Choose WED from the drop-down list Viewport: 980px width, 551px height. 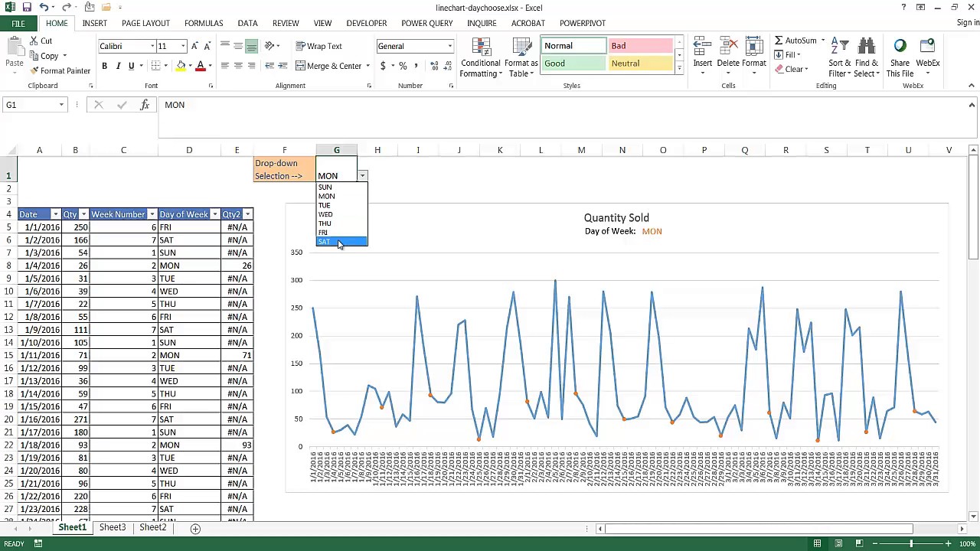tap(341, 214)
